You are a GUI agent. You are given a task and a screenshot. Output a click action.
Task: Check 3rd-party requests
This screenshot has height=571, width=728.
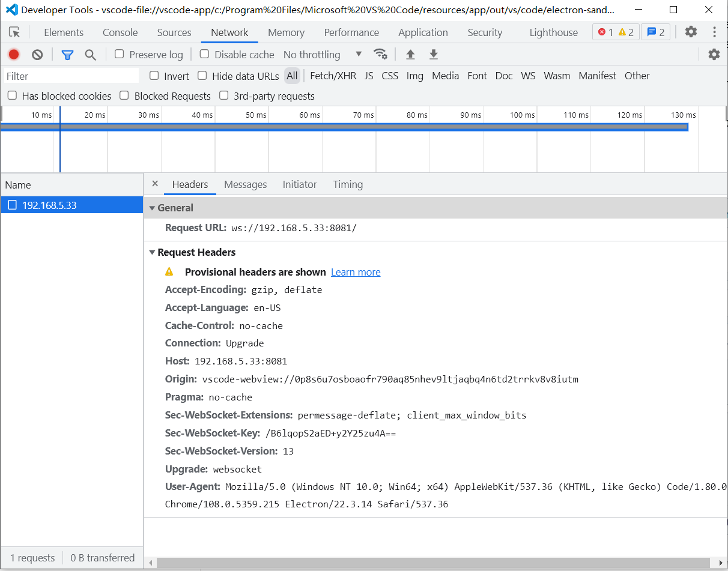click(224, 95)
